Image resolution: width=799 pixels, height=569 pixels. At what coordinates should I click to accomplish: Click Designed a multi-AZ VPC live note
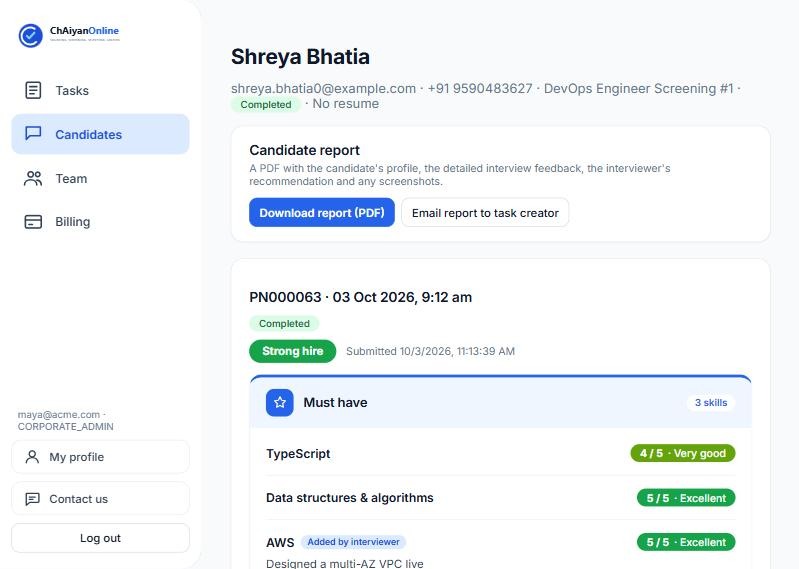coord(344,563)
